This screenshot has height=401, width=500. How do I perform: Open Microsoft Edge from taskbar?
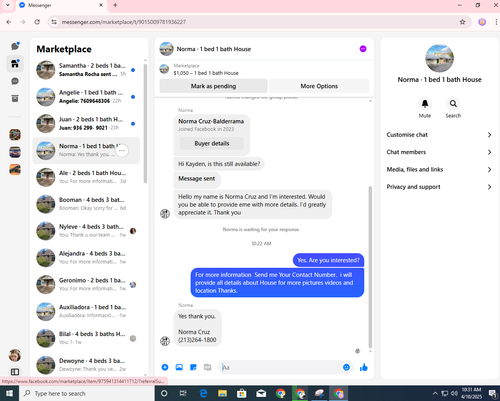click(x=203, y=394)
